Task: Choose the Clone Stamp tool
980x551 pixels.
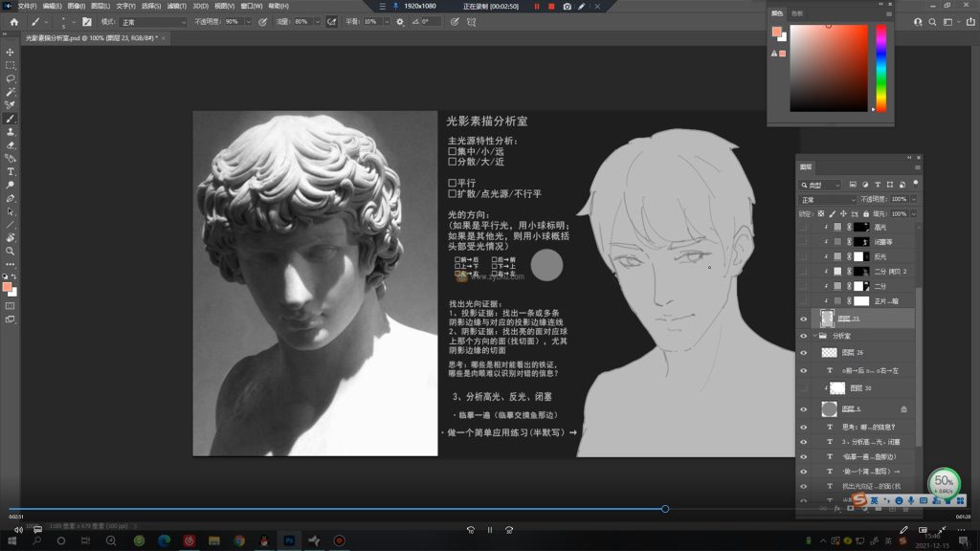Action: (x=11, y=132)
